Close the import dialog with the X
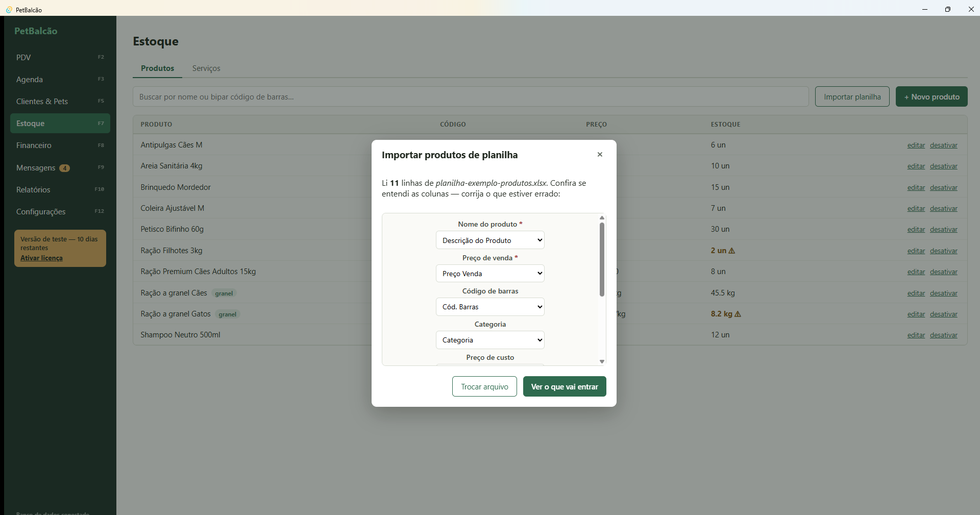The height and width of the screenshot is (515, 980). click(x=600, y=155)
